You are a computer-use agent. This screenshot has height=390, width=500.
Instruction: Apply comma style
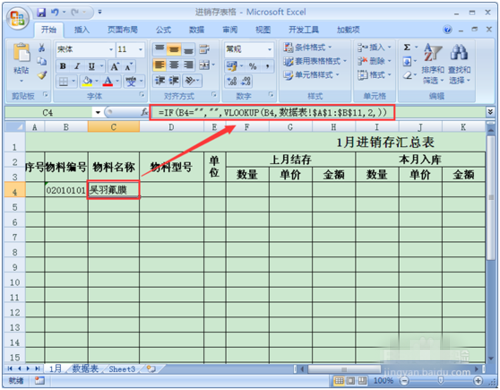[267, 66]
